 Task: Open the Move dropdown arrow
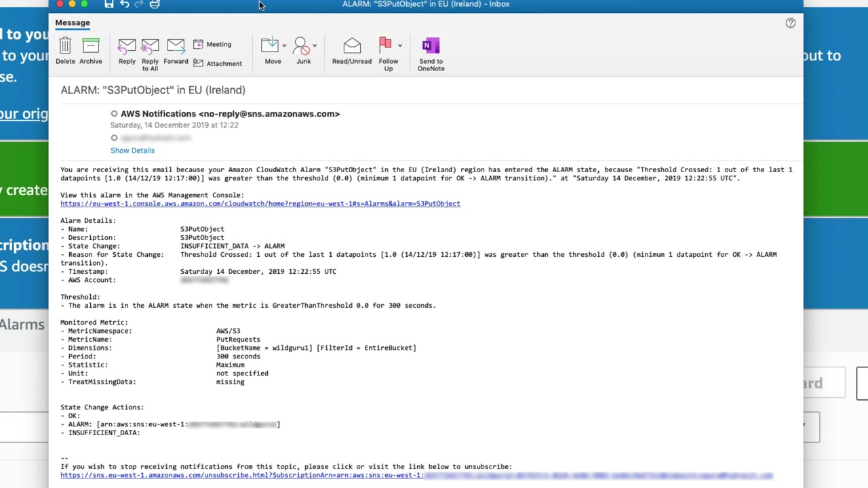point(284,45)
